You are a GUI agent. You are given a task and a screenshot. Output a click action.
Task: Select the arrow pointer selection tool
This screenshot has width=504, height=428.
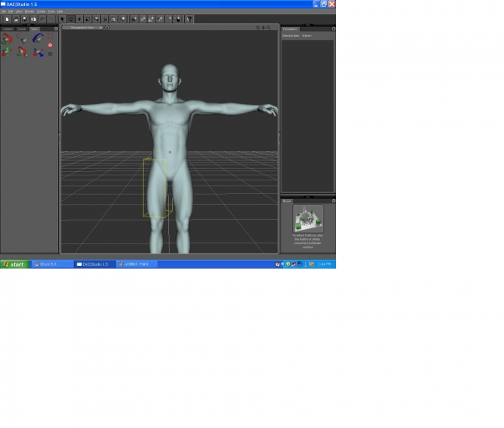[x=62, y=19]
